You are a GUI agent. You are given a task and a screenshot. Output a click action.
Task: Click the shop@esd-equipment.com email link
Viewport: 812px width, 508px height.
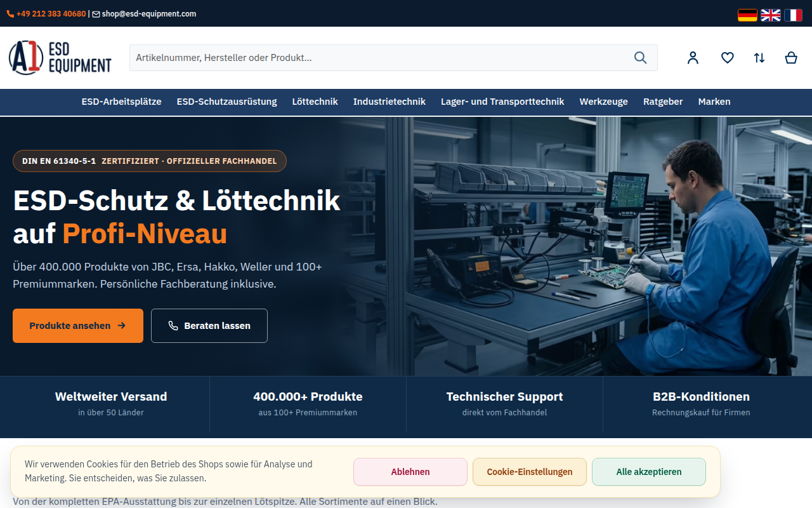point(149,14)
